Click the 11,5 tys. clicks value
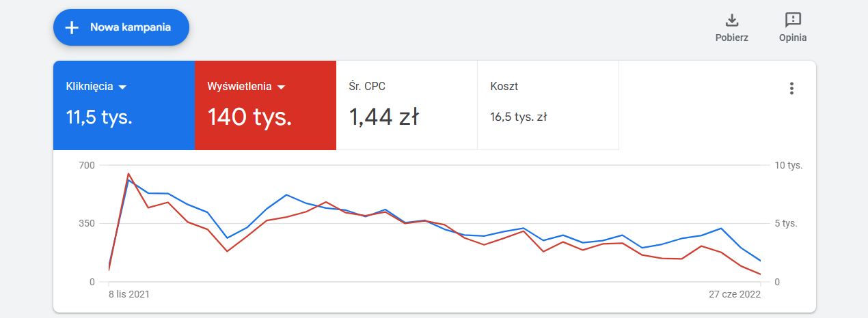Image resolution: width=868 pixels, height=318 pixels. [99, 117]
